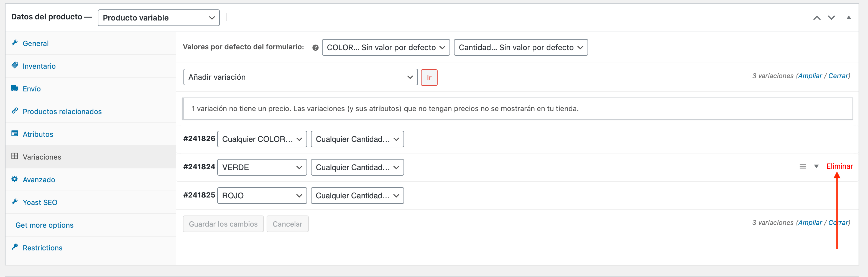Click Valores por defecto del formulario label
This screenshot has height=277, width=868.
(x=243, y=47)
